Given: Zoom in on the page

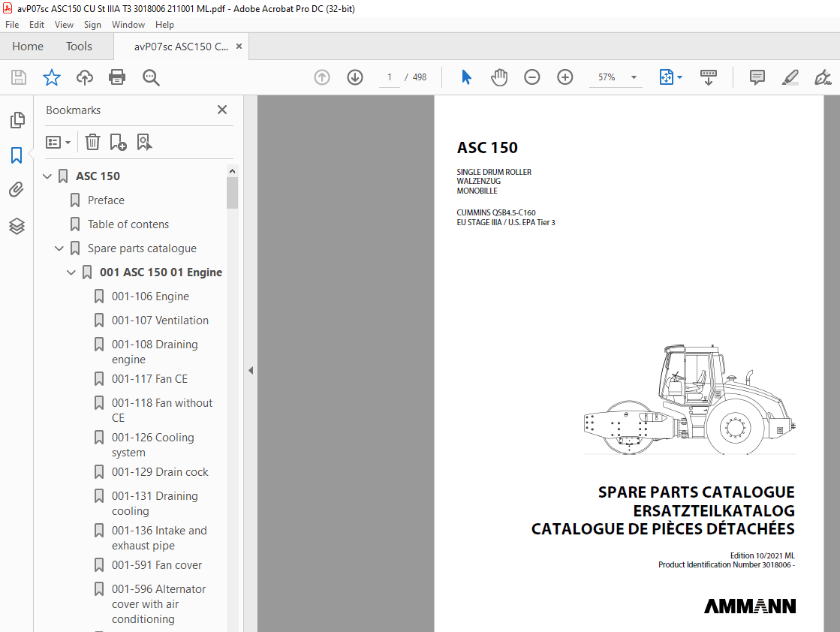Looking at the screenshot, I should (565, 77).
